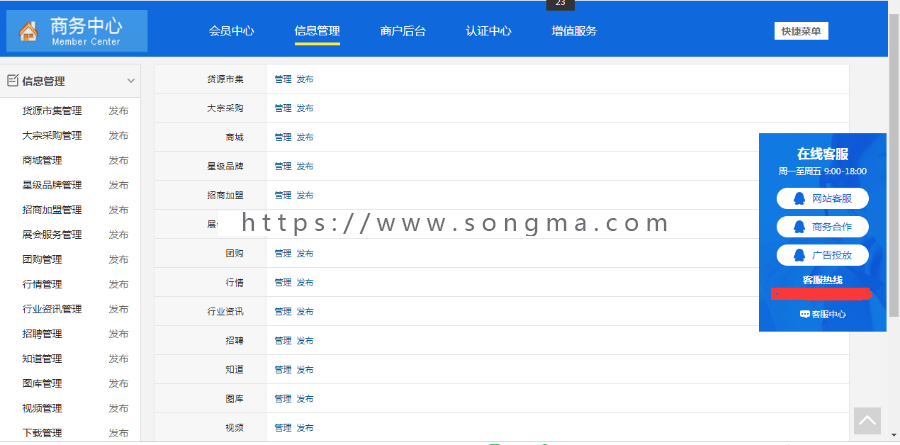Click 发布 in the 行业资讯 row

pyautogui.click(x=305, y=311)
